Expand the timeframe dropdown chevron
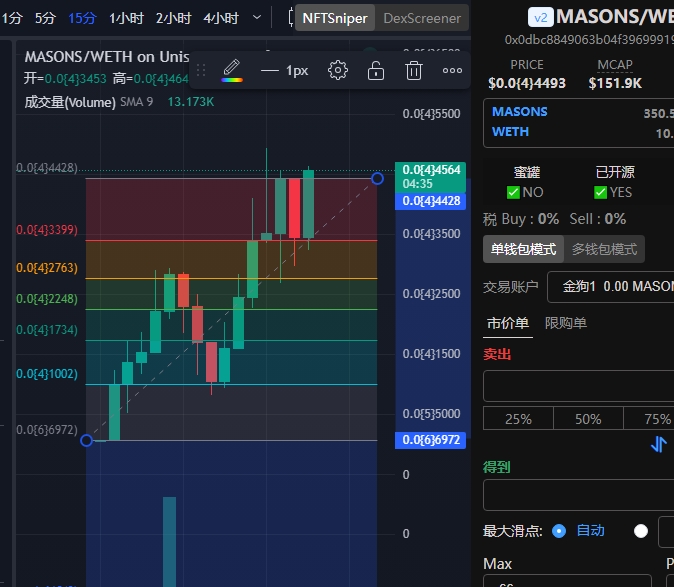Image resolution: width=674 pixels, height=587 pixels. point(257,18)
